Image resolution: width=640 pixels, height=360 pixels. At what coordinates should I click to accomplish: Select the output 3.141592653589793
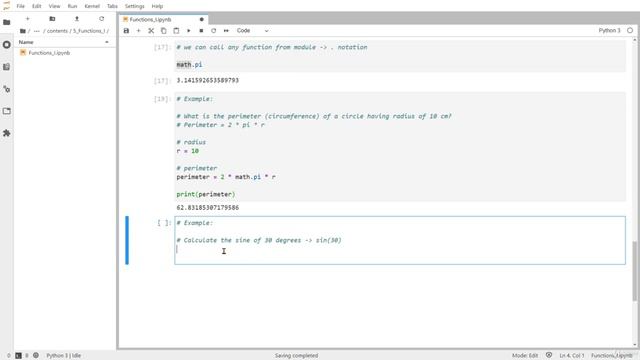tap(207, 80)
